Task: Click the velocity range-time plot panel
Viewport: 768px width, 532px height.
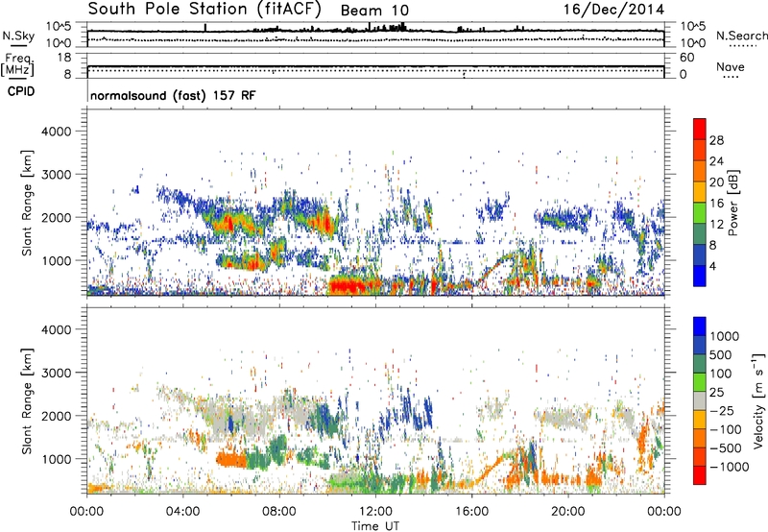Action: (375, 400)
